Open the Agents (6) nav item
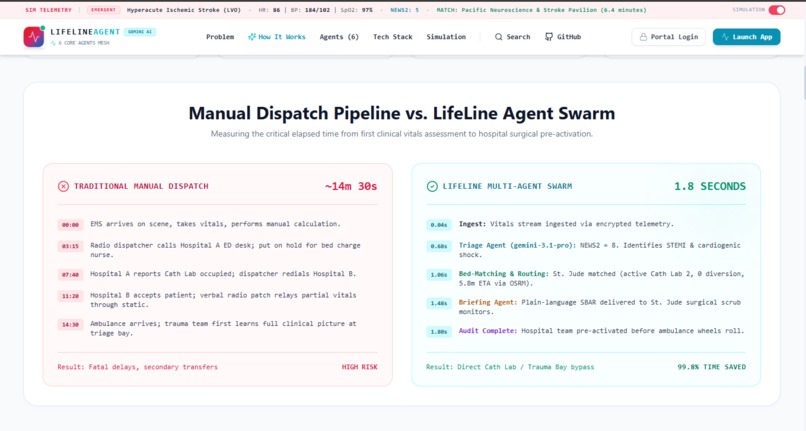 339,37
